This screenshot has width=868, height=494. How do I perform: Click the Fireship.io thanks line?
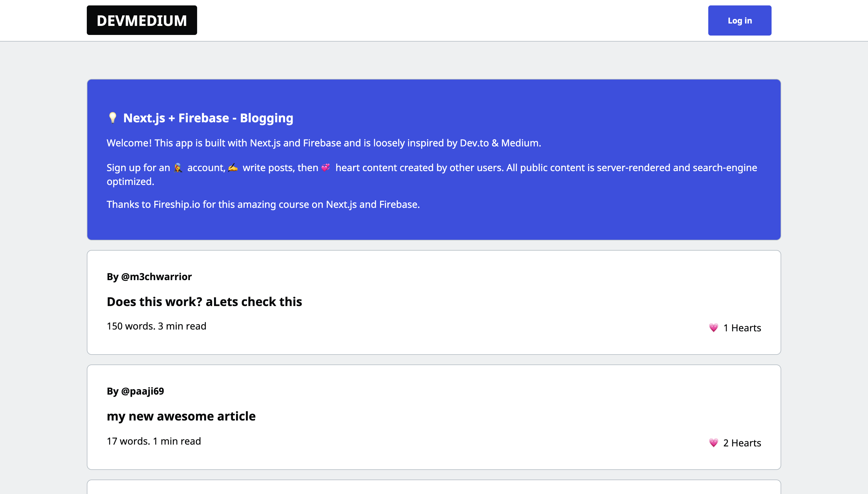(x=263, y=204)
